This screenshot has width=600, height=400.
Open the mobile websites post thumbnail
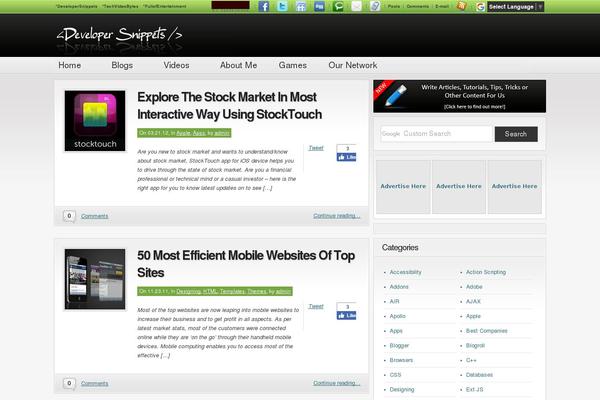95,279
